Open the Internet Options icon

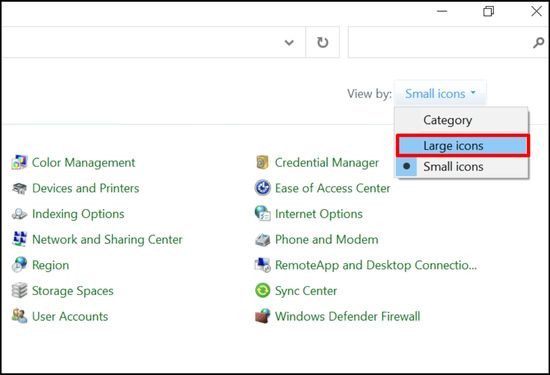tap(262, 214)
